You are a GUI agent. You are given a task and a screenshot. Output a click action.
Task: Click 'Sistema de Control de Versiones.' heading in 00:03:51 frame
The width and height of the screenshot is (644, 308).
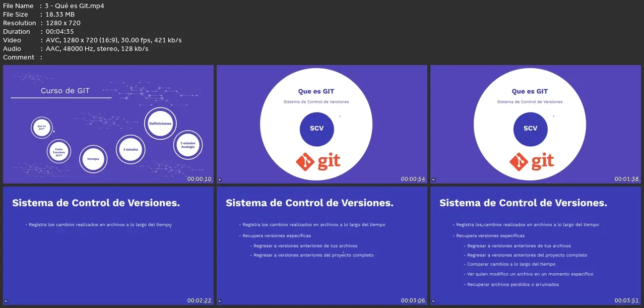pos(523,203)
